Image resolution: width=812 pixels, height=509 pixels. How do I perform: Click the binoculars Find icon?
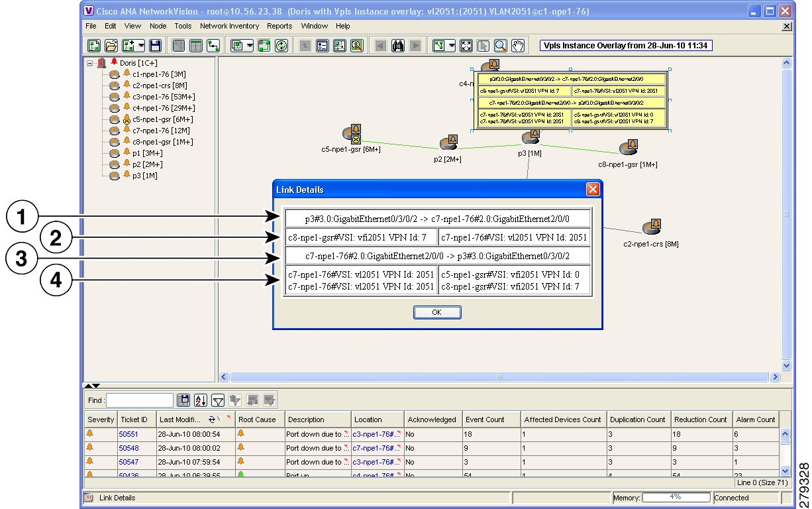[398, 46]
